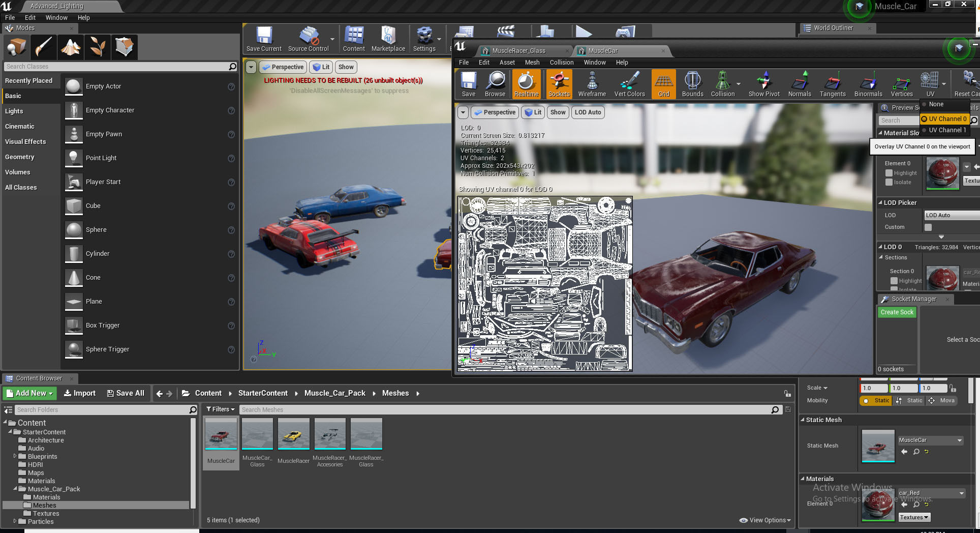Collapse the LOD Picker section
The width and height of the screenshot is (980, 533).
pyautogui.click(x=880, y=202)
